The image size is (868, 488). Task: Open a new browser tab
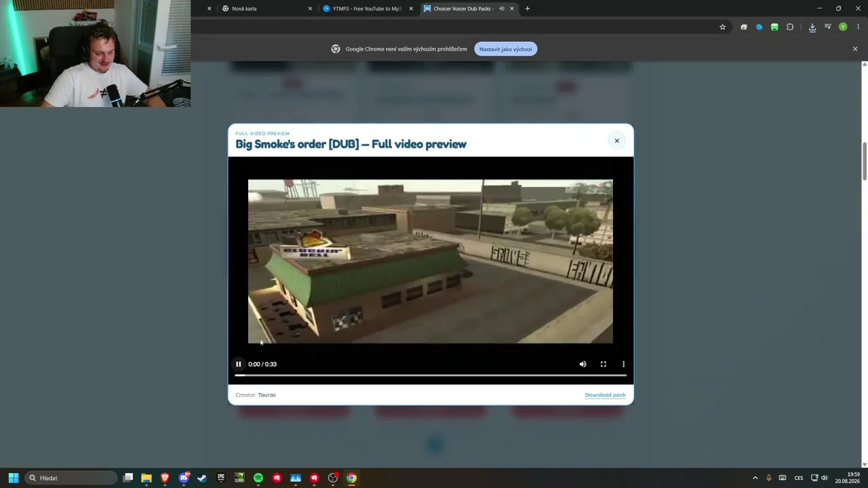coord(528,9)
